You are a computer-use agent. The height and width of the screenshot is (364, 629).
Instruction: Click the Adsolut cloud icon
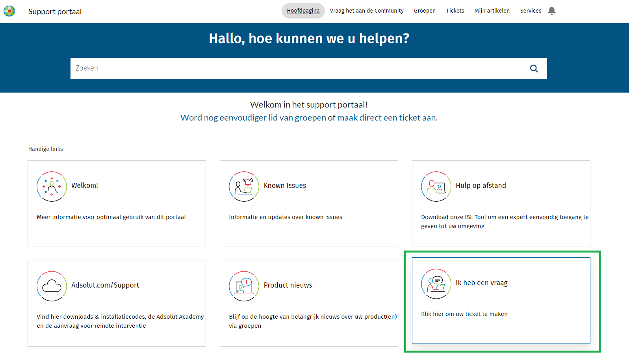tap(52, 286)
